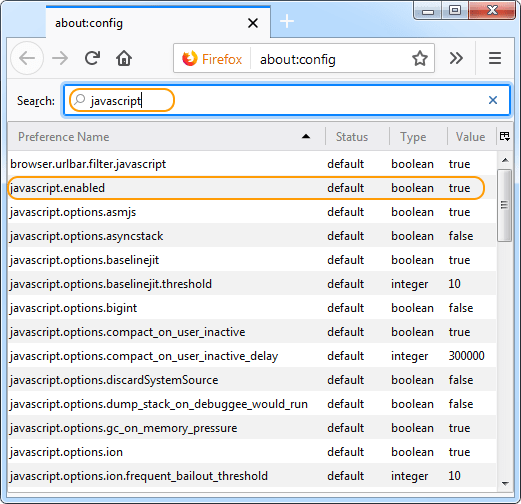Open the hamburger application menu
Viewport: 521px width, 504px height.
pos(495,58)
